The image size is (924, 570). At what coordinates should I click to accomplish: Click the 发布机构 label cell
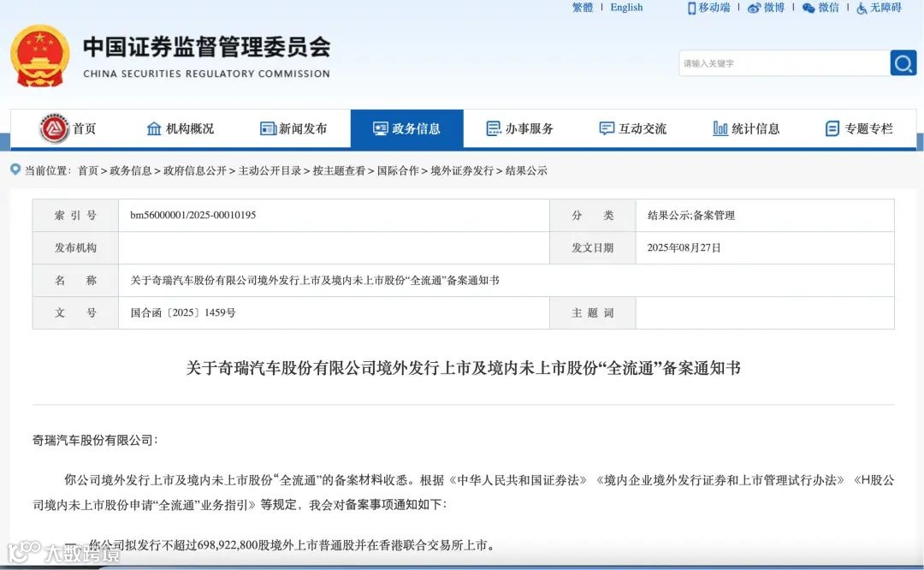tap(75, 247)
